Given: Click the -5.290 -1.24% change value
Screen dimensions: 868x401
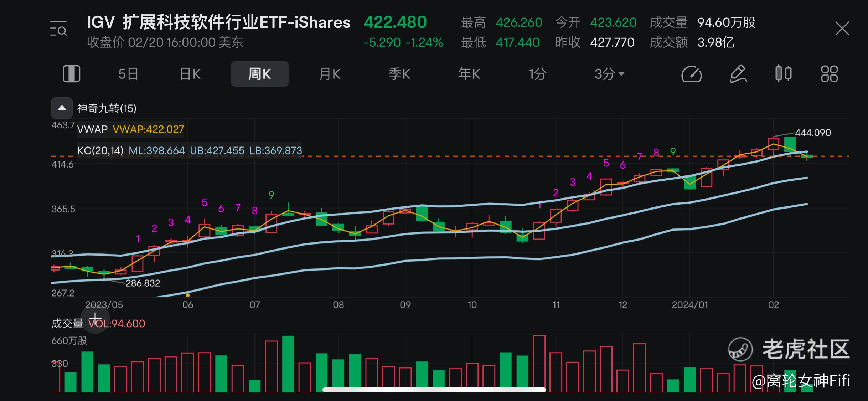Looking at the screenshot, I should point(403,43).
